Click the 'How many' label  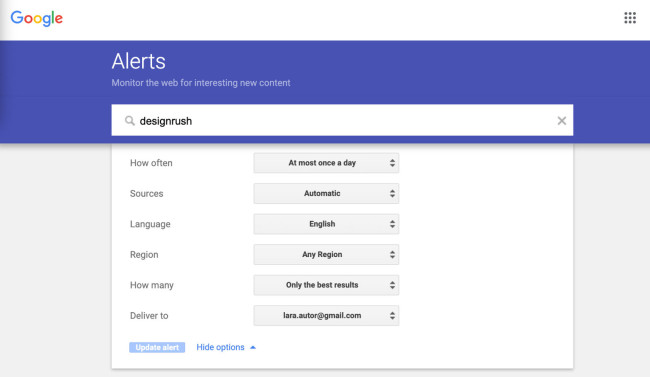pyautogui.click(x=152, y=285)
